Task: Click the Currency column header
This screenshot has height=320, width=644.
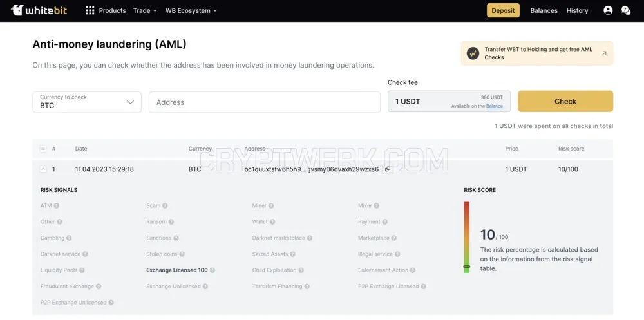Action: (x=200, y=149)
